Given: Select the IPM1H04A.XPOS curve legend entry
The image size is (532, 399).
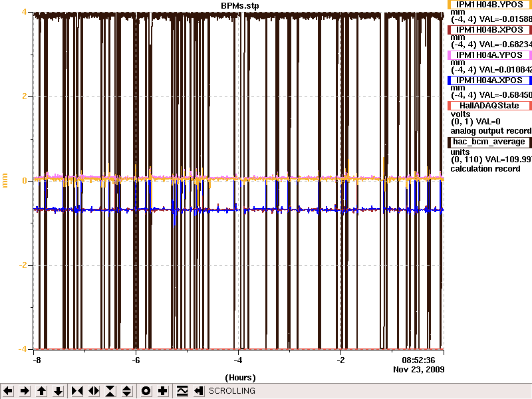Looking at the screenshot, I should pos(489,80).
